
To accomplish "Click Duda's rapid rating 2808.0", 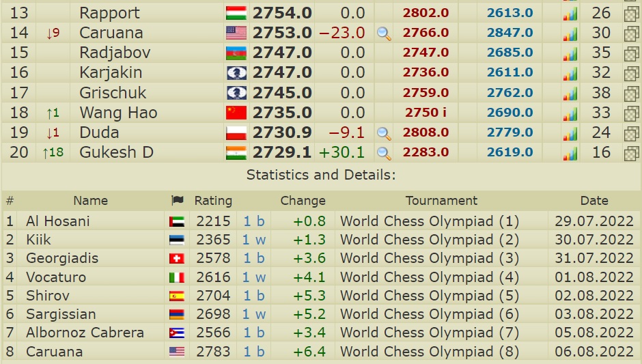I will 425,133.
